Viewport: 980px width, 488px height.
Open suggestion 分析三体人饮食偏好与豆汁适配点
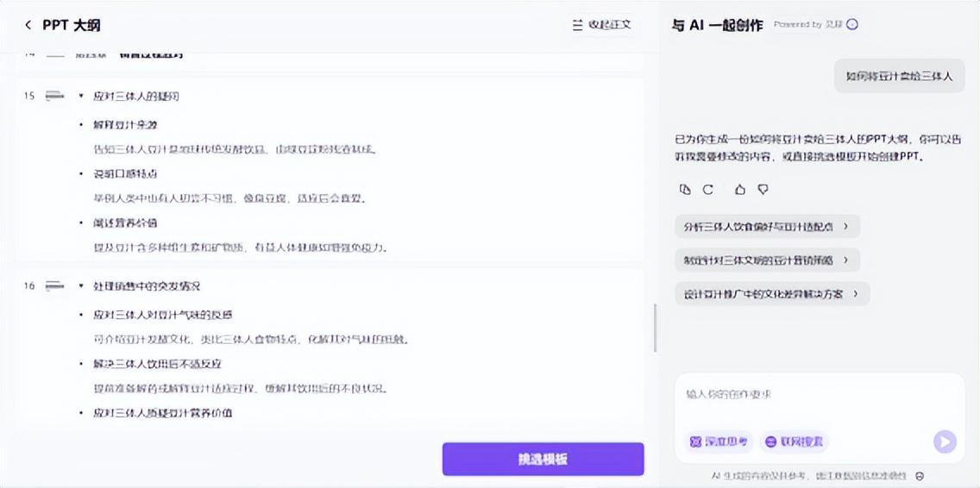[766, 227]
